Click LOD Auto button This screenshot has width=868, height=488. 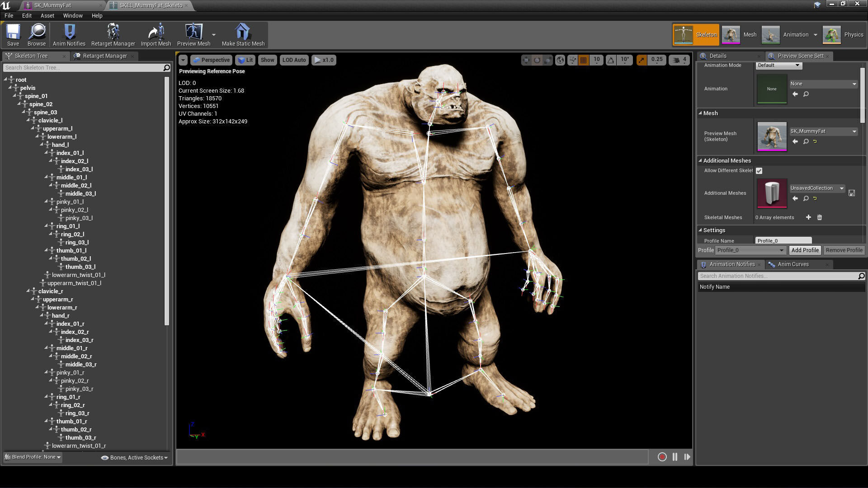(294, 60)
